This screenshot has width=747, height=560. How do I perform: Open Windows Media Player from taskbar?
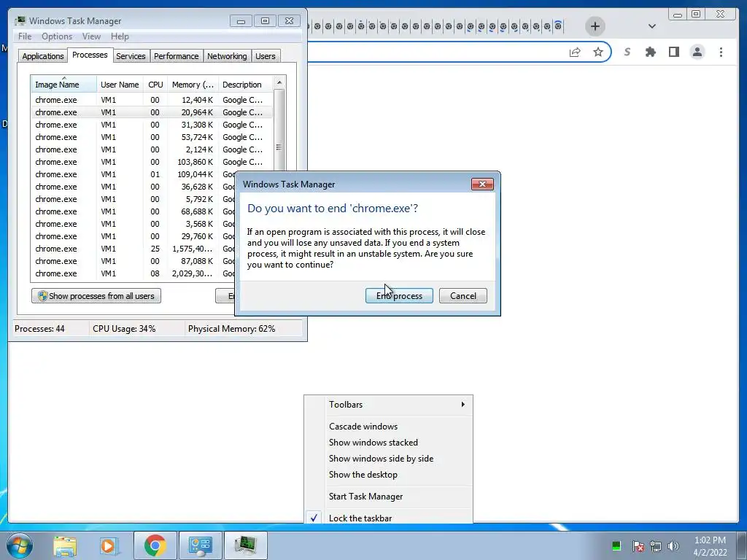108,545
